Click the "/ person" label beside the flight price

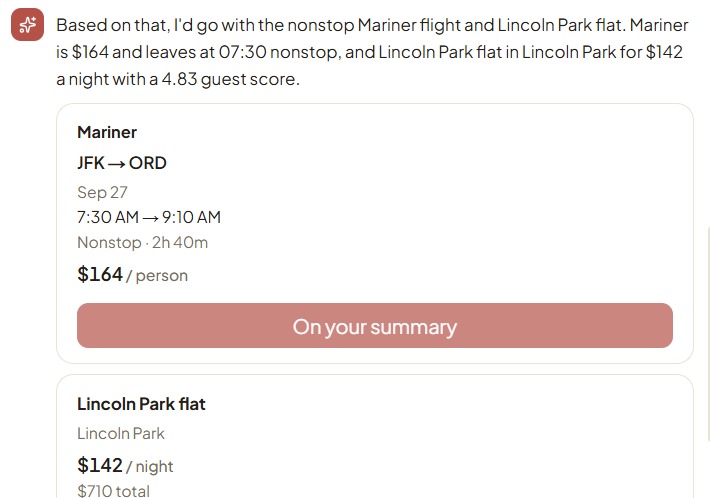tap(157, 276)
